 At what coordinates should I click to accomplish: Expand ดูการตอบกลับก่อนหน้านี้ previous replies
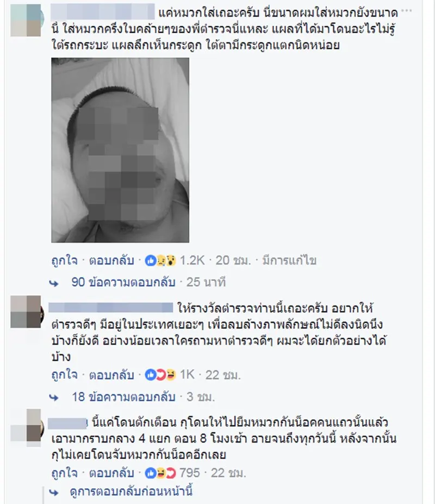coord(131,491)
